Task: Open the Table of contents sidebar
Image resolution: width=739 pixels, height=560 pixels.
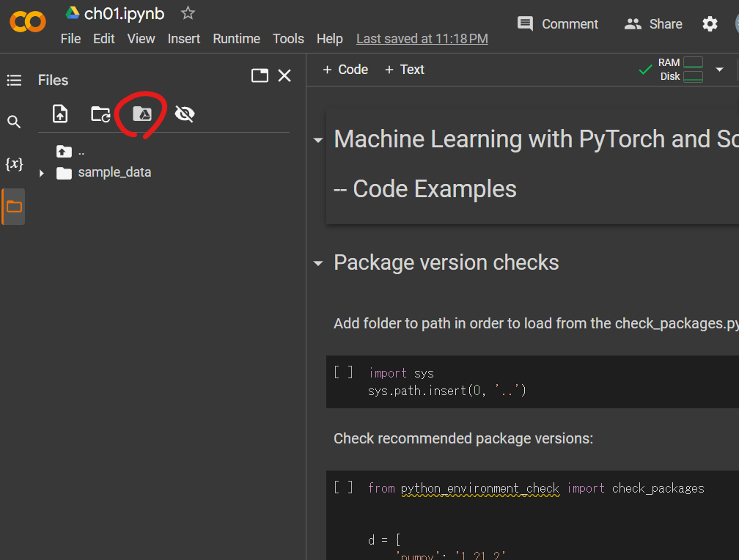Action: tap(14, 80)
